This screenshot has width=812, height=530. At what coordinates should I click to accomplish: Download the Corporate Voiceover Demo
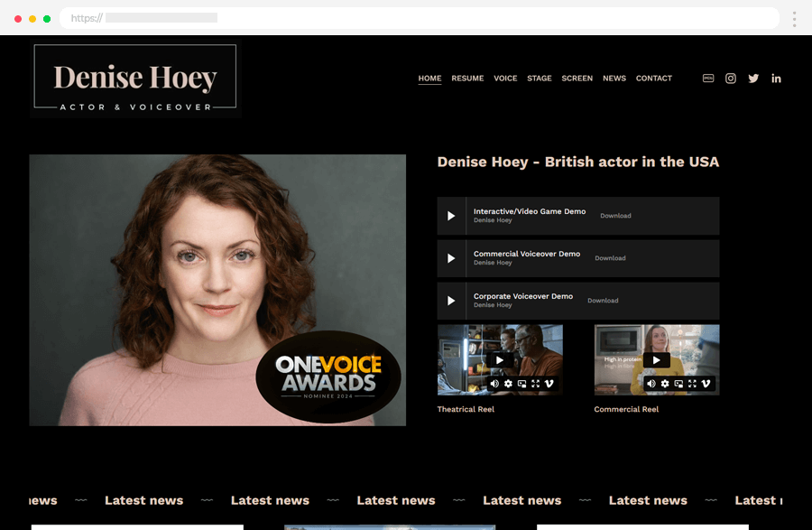603,301
